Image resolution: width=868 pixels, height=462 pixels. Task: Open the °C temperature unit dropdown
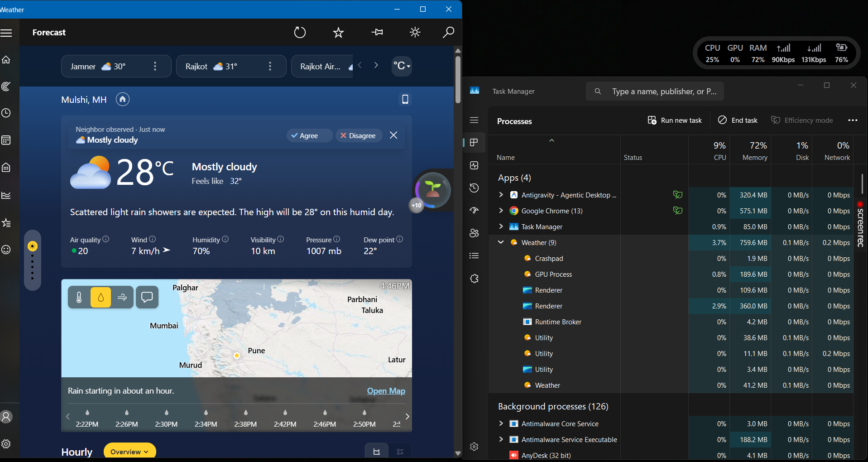(x=402, y=66)
